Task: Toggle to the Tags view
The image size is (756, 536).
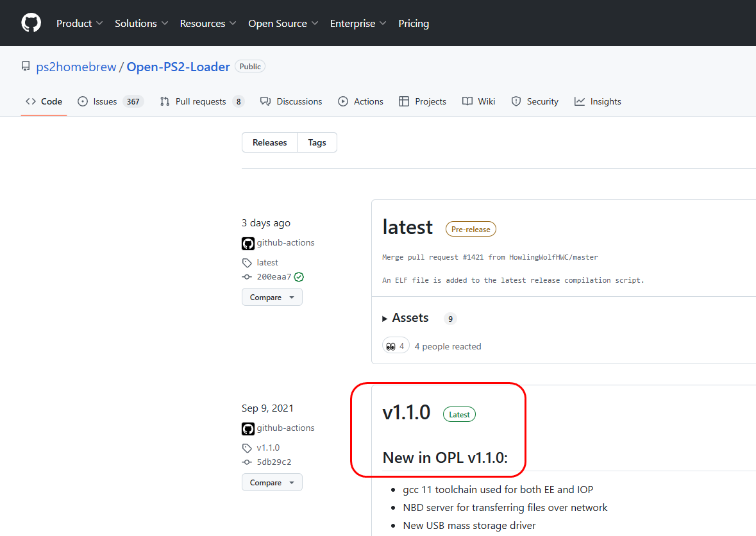Action: (317, 142)
